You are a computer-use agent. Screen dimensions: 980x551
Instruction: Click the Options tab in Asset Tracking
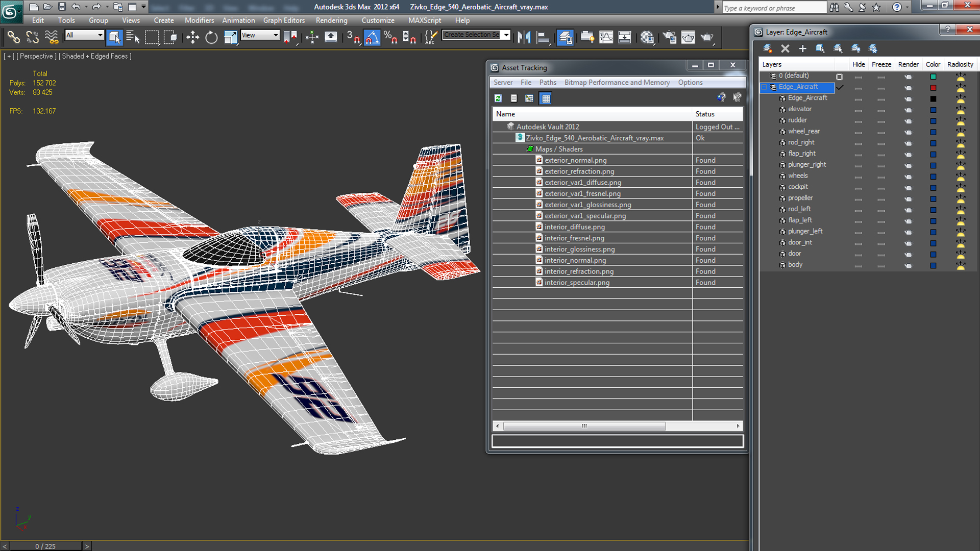pos(690,82)
